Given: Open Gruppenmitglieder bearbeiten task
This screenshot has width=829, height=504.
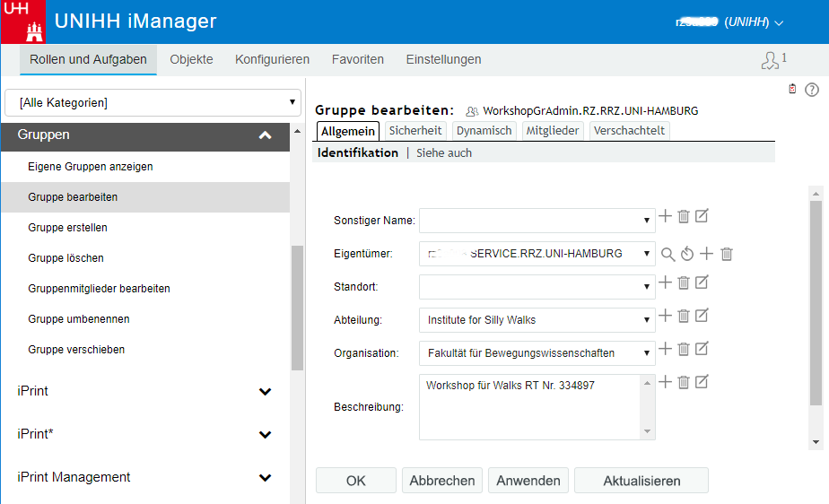Looking at the screenshot, I should point(145,289).
